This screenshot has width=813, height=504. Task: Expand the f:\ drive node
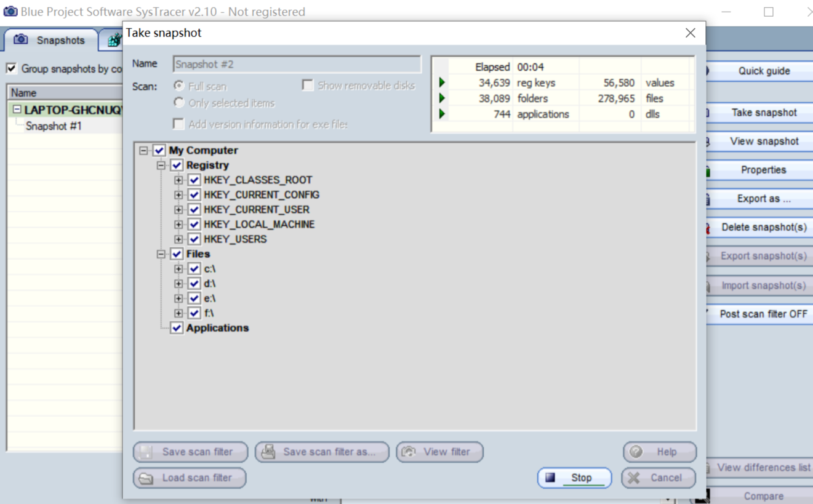click(x=178, y=313)
